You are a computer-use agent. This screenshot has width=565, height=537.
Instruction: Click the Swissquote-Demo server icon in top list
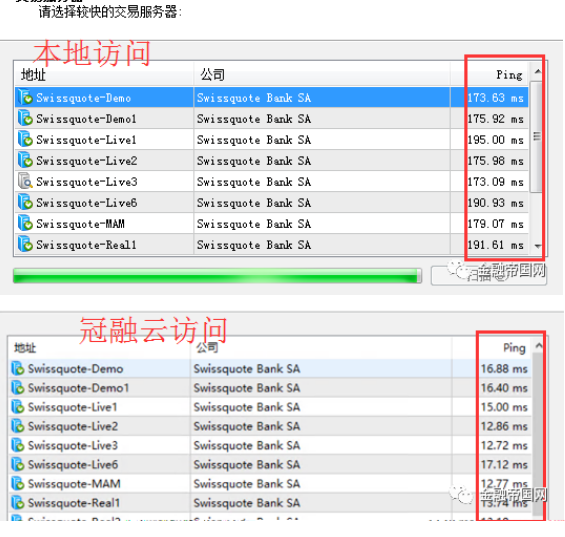25,97
